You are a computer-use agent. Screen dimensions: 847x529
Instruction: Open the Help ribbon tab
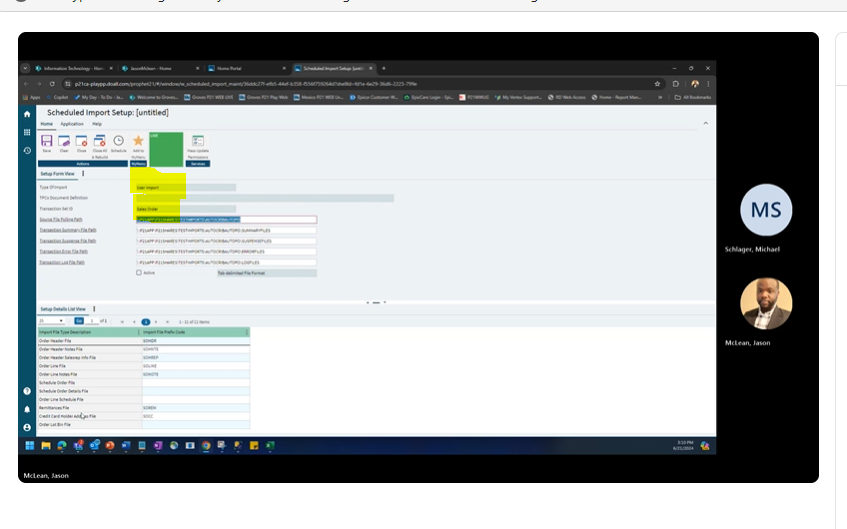(x=97, y=123)
